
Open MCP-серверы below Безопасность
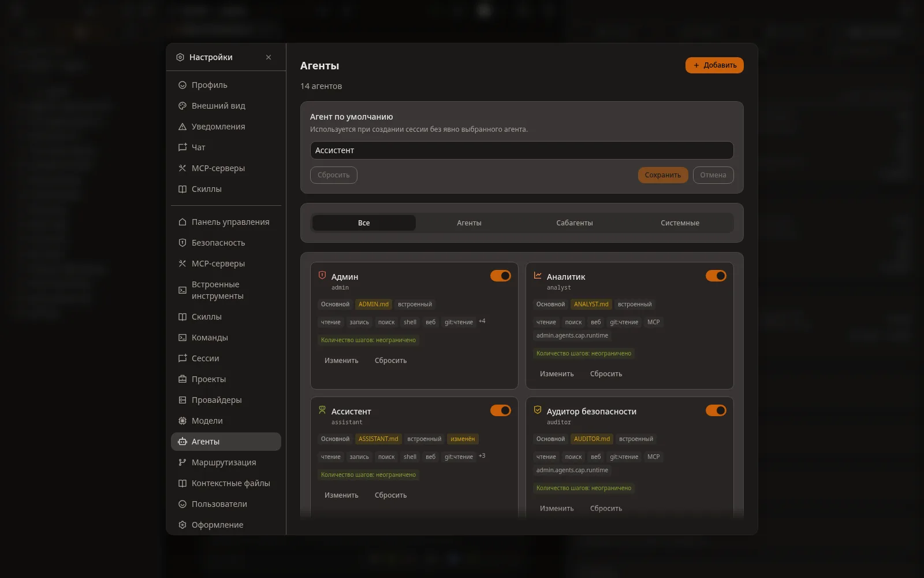pyautogui.click(x=226, y=264)
